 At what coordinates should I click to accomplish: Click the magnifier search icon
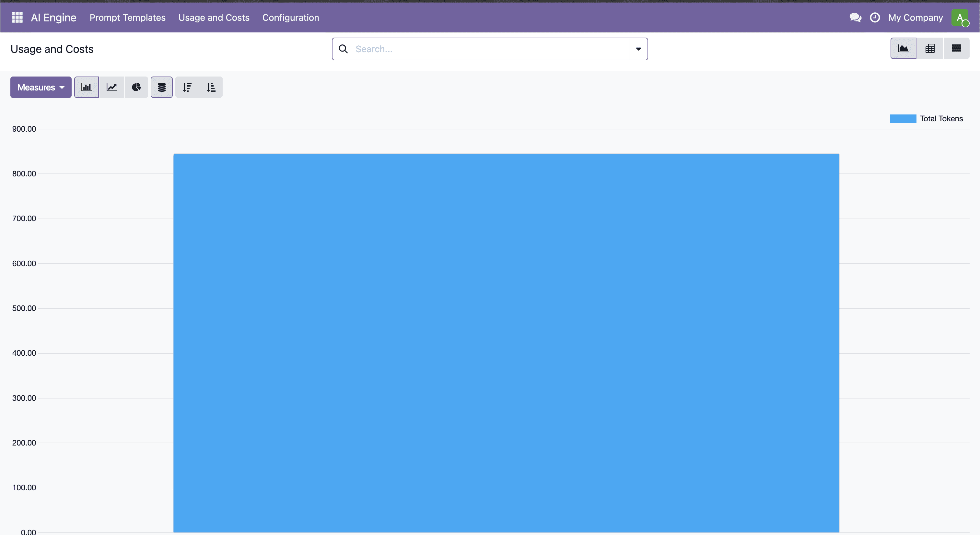(x=343, y=49)
